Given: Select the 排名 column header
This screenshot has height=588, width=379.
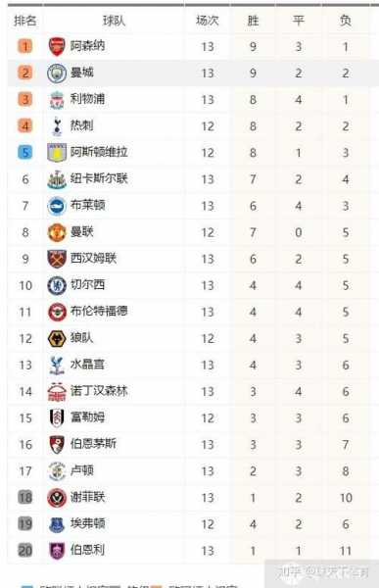Looking at the screenshot, I should (x=25, y=21).
